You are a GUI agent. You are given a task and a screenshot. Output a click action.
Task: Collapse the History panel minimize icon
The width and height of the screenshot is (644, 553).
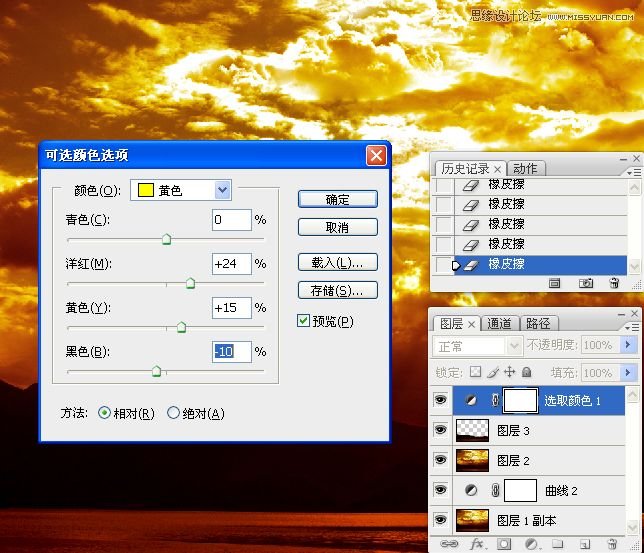click(x=623, y=159)
